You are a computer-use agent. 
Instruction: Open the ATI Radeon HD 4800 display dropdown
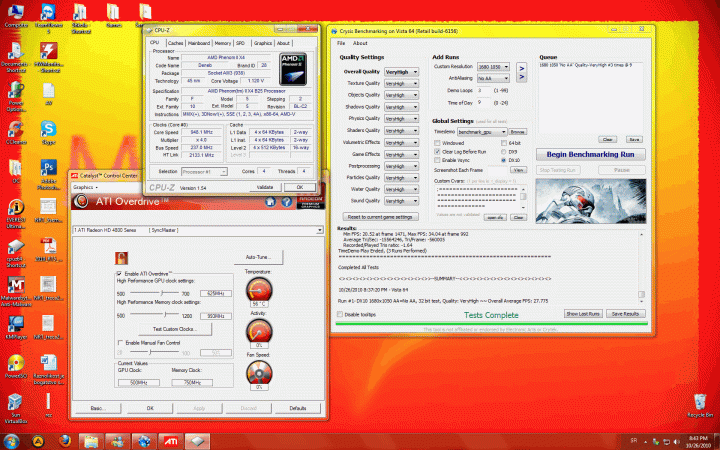(x=198, y=230)
